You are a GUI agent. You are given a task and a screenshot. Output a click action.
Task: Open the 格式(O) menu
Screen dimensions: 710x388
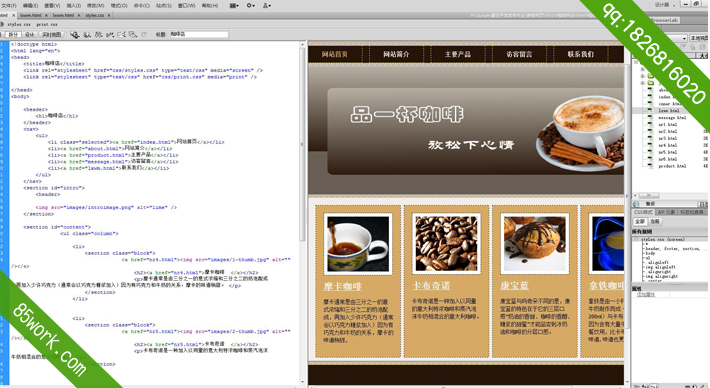tap(119, 5)
